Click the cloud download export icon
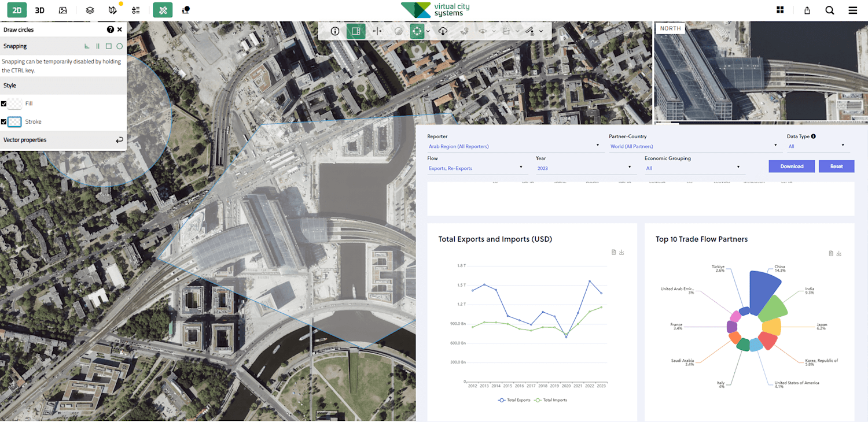Screen dimensions: 868x422 click(x=443, y=31)
